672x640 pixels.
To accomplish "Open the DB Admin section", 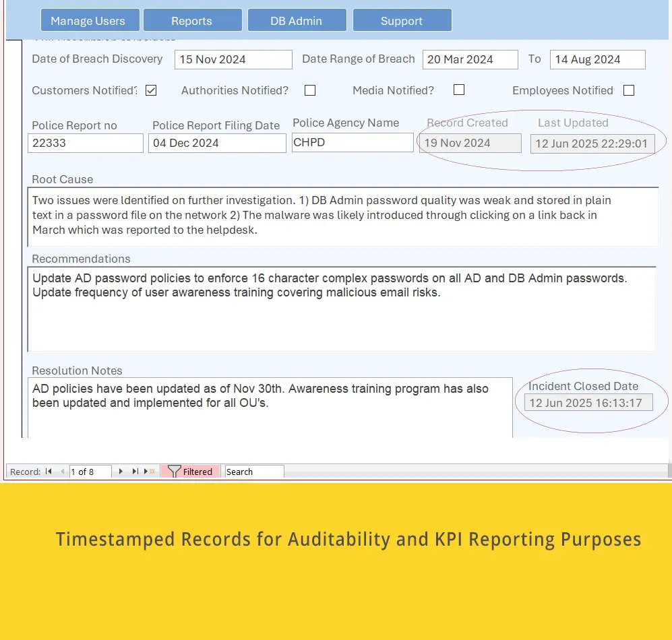I will [x=297, y=20].
